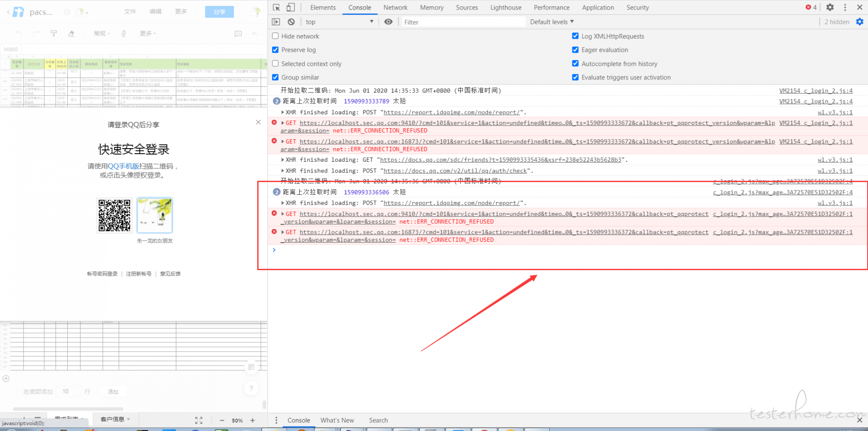Click the undo icon in document toolbar
Viewport: 868px width, 431px height.
(18, 33)
